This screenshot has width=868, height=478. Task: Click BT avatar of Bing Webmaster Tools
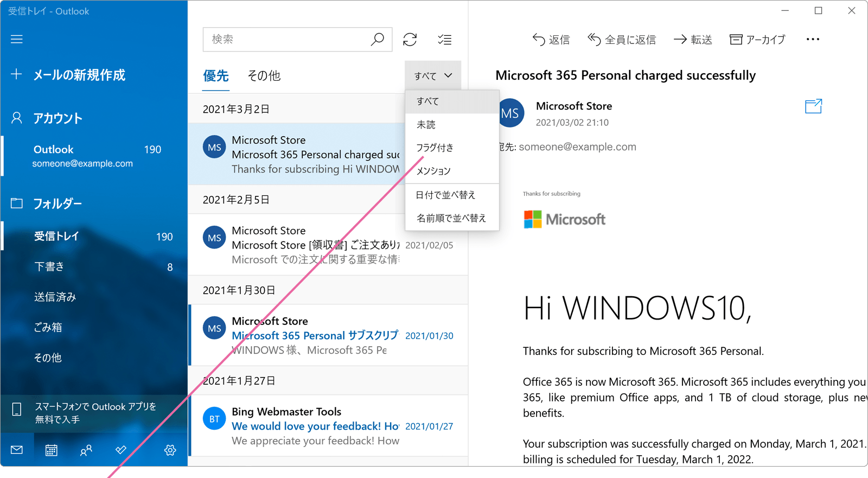point(214,419)
